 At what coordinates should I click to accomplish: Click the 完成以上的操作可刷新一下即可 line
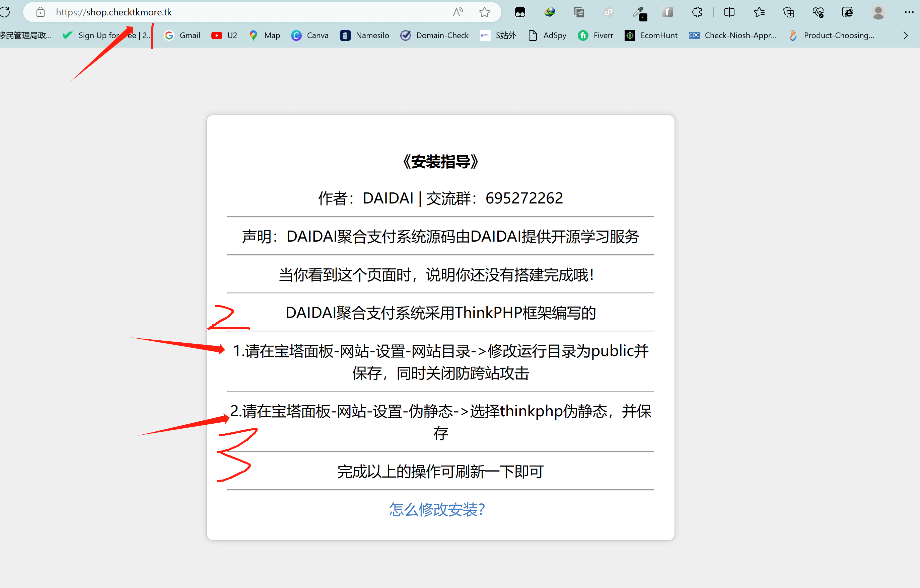point(440,471)
